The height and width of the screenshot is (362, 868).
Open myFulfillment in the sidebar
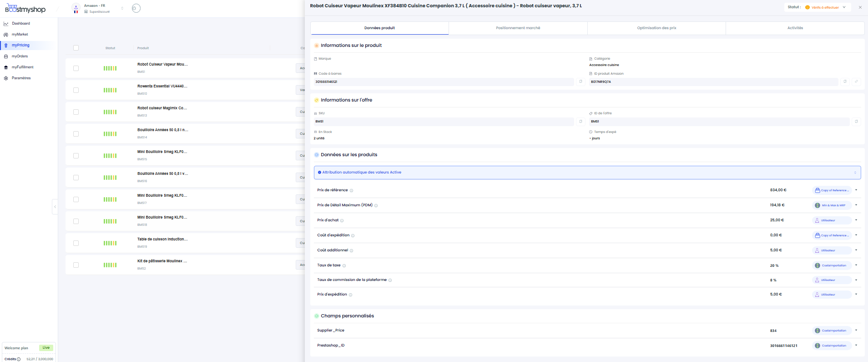pos(23,67)
